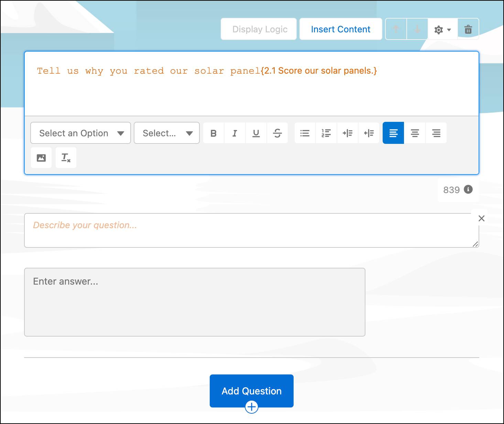Delete the question using the trash icon
This screenshot has width=504, height=424.
[x=468, y=29]
